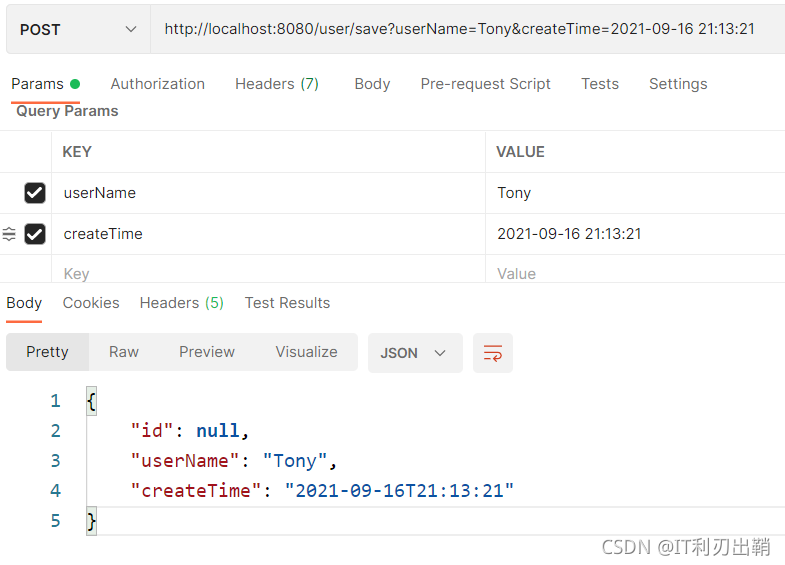Image resolution: width=785 pixels, height=565 pixels.
Task: Click the request URL field
Action: pyautogui.click(x=460, y=30)
